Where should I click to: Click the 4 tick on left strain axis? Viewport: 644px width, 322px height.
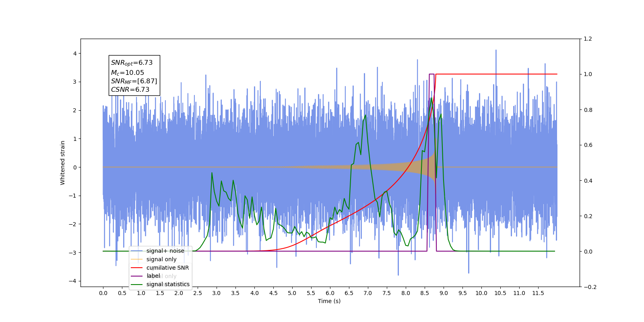click(74, 54)
